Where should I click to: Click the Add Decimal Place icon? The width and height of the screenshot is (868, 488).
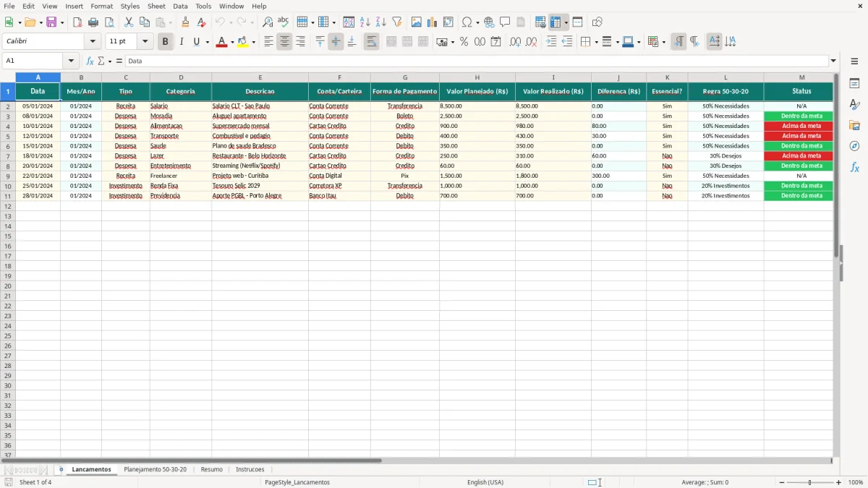coord(515,42)
